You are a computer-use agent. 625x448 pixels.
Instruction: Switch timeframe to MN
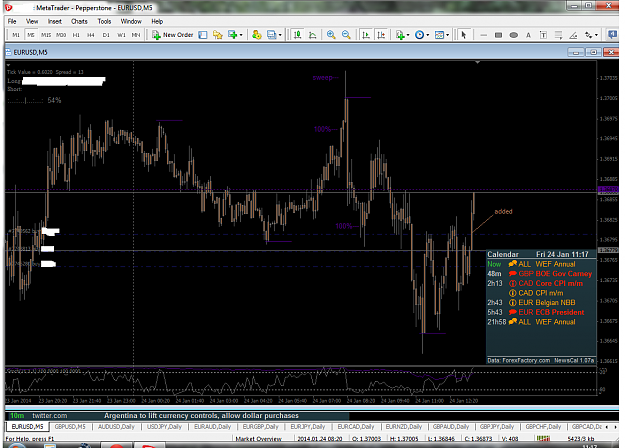tap(136, 35)
